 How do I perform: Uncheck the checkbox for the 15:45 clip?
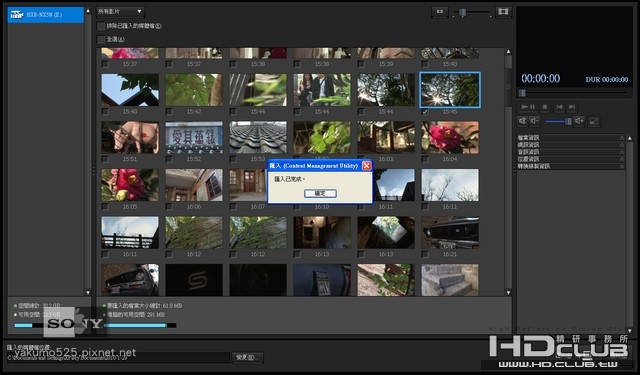(425, 112)
